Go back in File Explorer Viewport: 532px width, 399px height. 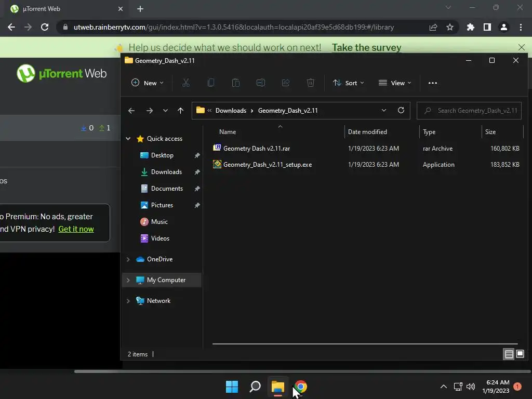[x=131, y=111]
